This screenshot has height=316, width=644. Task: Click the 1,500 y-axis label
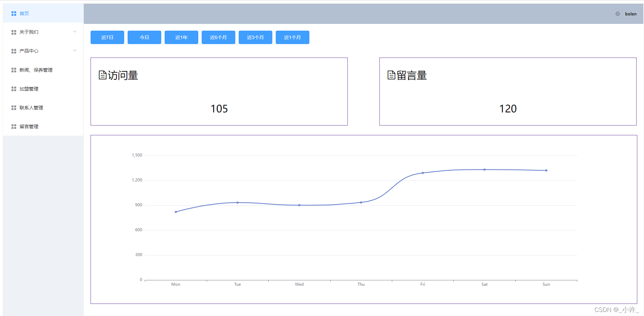[x=137, y=155]
